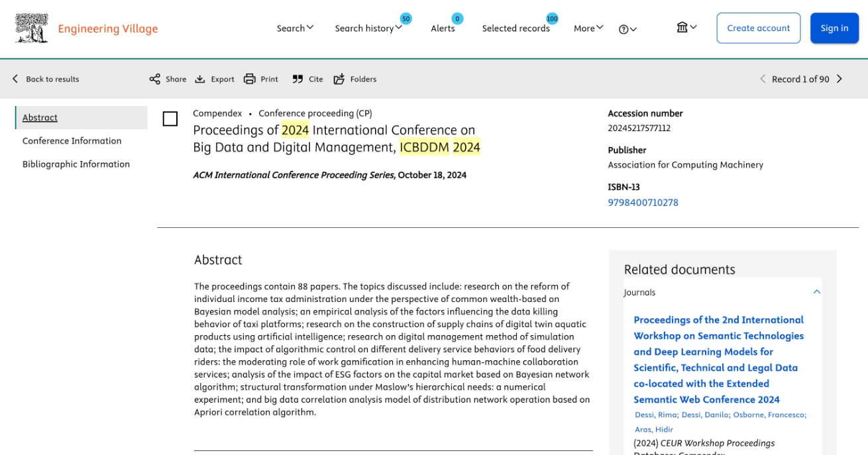Click author Osborne, Francesco
The image size is (868, 455).
coord(769,415)
